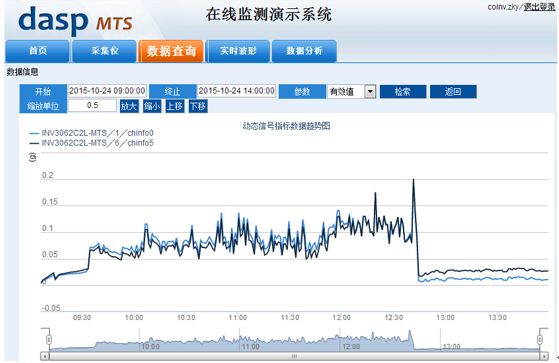
Task: Click the coinv.zky username text
Action: [x=504, y=7]
